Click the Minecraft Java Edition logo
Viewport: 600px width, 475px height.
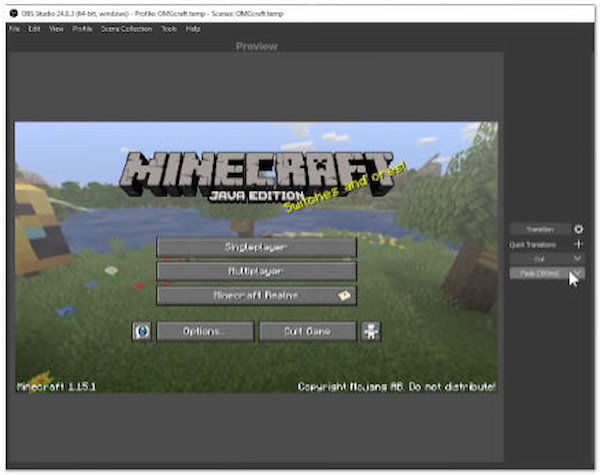coord(256,175)
